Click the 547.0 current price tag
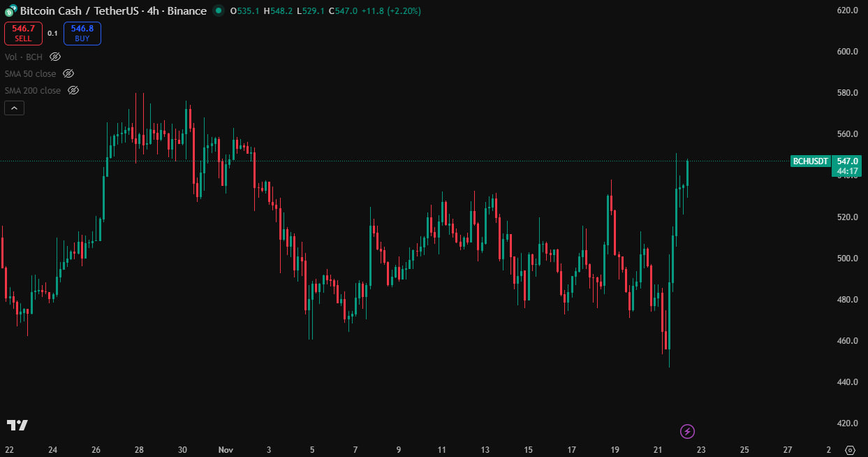 coord(850,161)
